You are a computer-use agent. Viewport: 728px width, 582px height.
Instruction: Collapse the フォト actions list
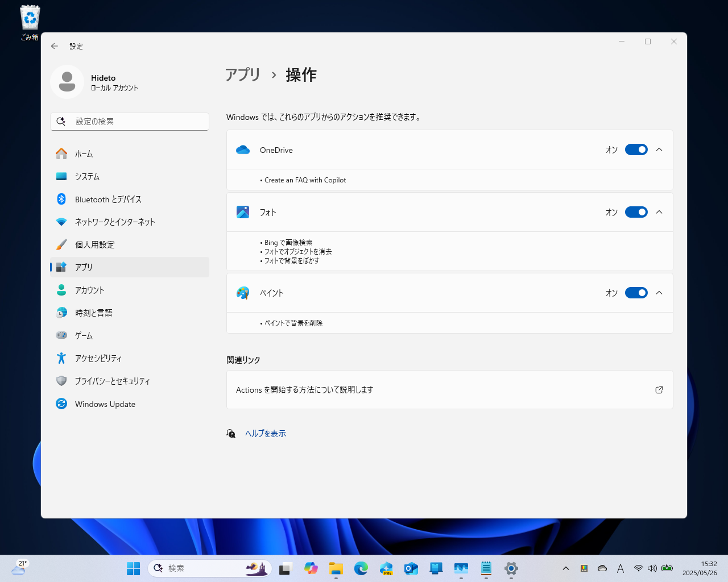(659, 212)
